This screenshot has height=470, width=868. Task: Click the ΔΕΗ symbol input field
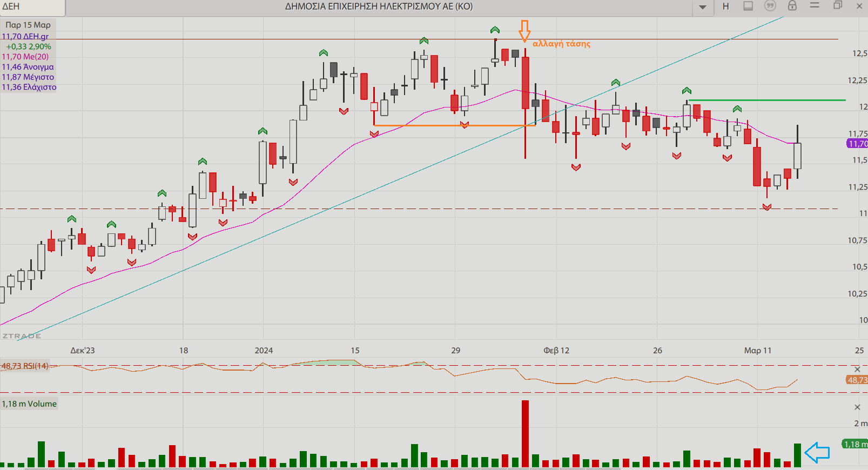pyautogui.click(x=32, y=7)
